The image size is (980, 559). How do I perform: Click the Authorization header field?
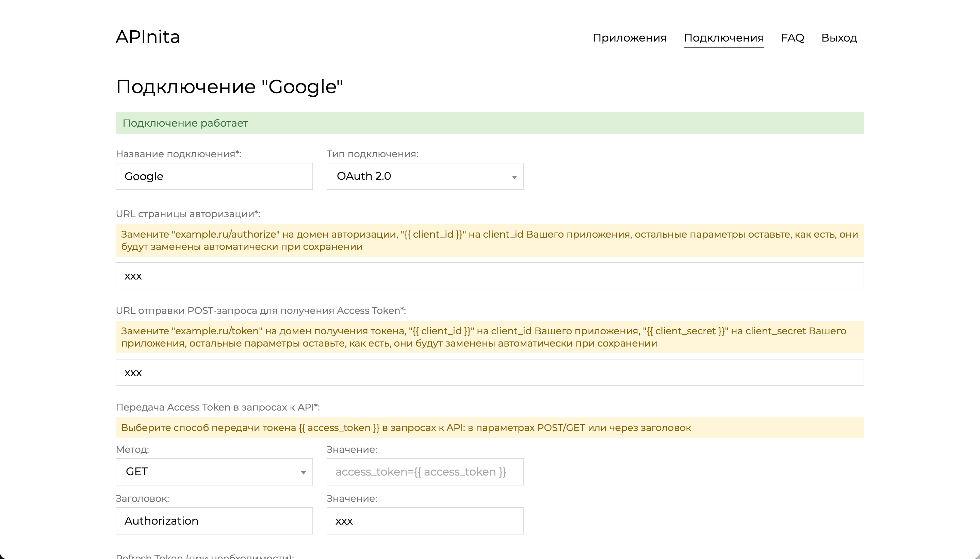[214, 521]
